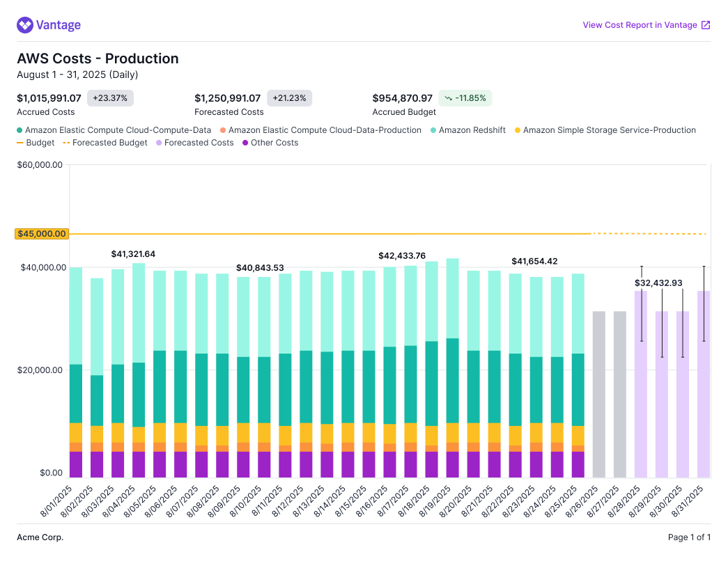Open View Cost Report in Vantage link
This screenshot has height=568, width=728.
pos(640,26)
